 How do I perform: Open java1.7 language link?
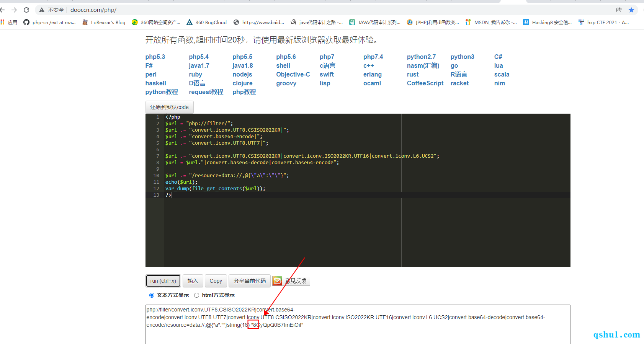[x=199, y=65]
